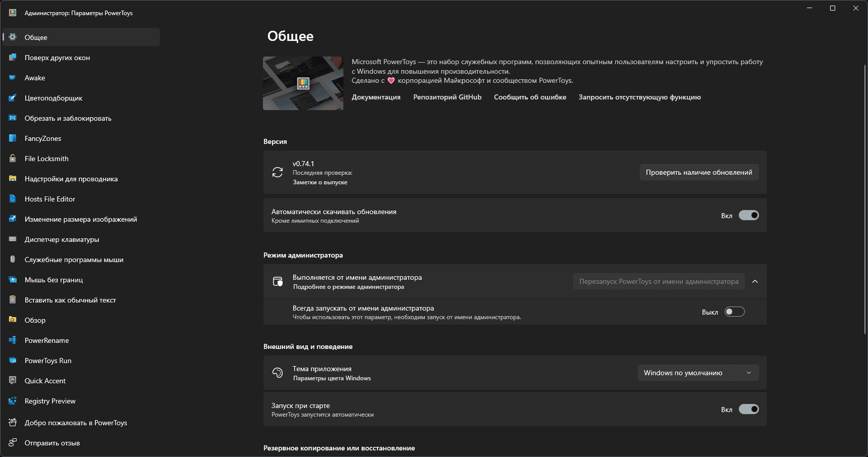Select File Locksmith in the sidebar

click(81, 158)
